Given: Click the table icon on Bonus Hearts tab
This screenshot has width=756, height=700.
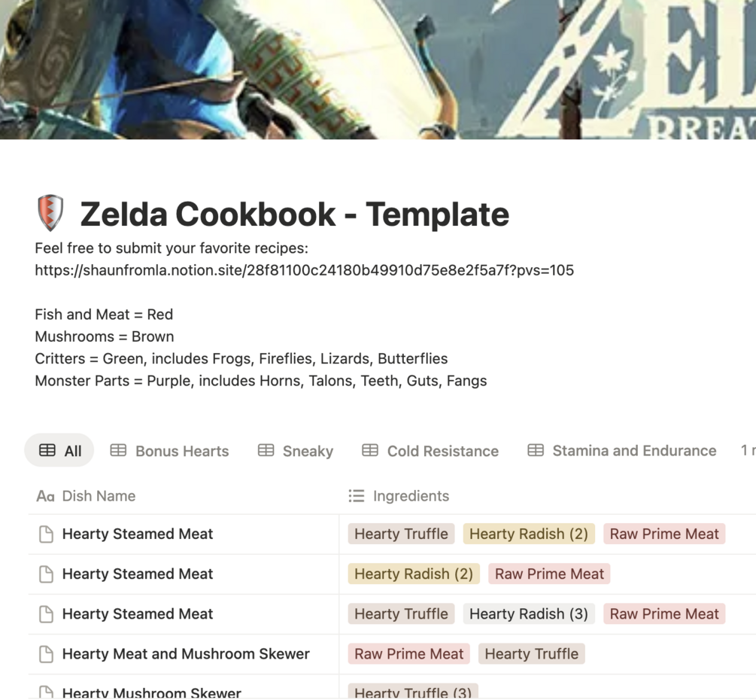Looking at the screenshot, I should point(118,450).
